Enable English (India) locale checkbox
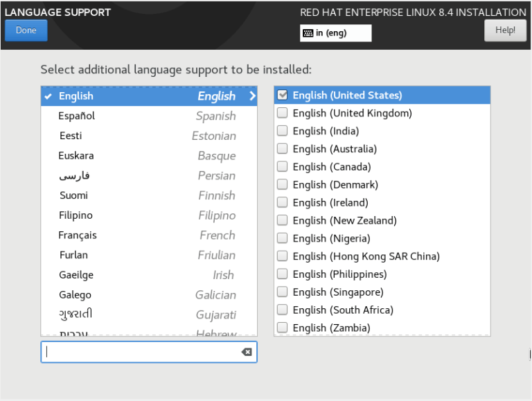532x401 pixels. (x=283, y=131)
